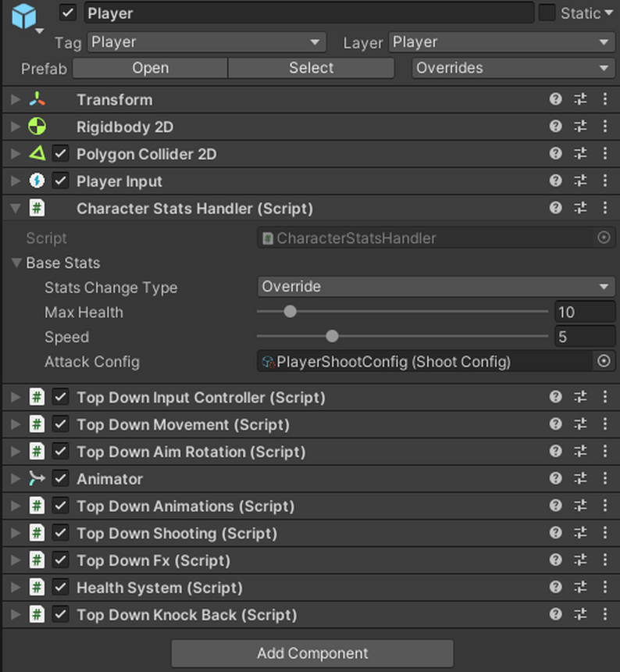Open the Attack Config object picker
620x672 pixels.
click(x=604, y=361)
